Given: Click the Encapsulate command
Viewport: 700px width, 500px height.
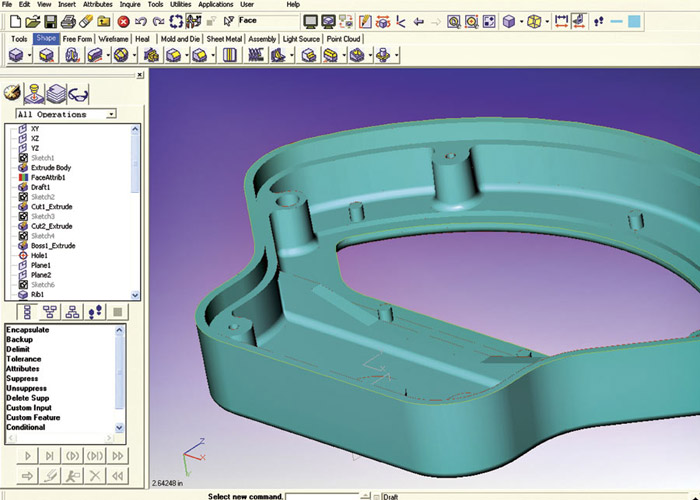Looking at the screenshot, I should click(x=28, y=330).
